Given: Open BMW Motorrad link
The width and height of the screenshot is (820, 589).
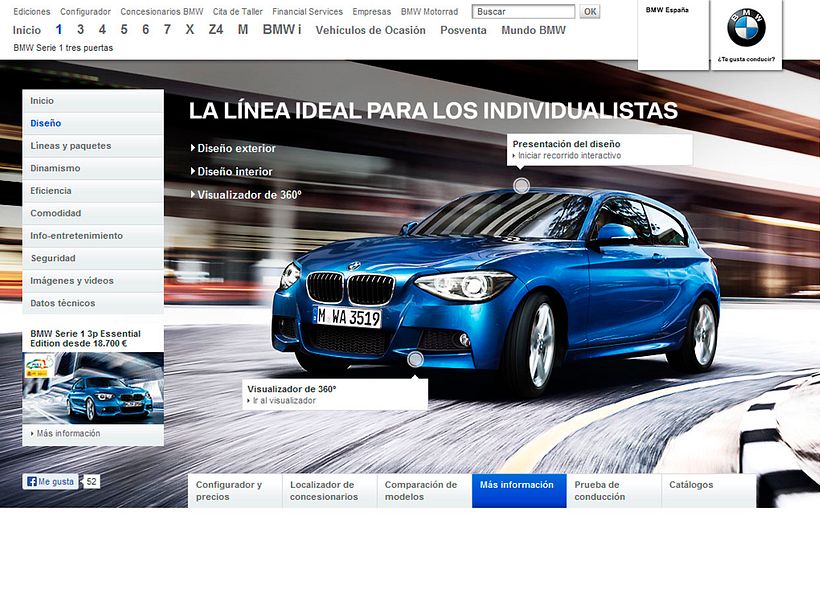Looking at the screenshot, I should pos(429,12).
